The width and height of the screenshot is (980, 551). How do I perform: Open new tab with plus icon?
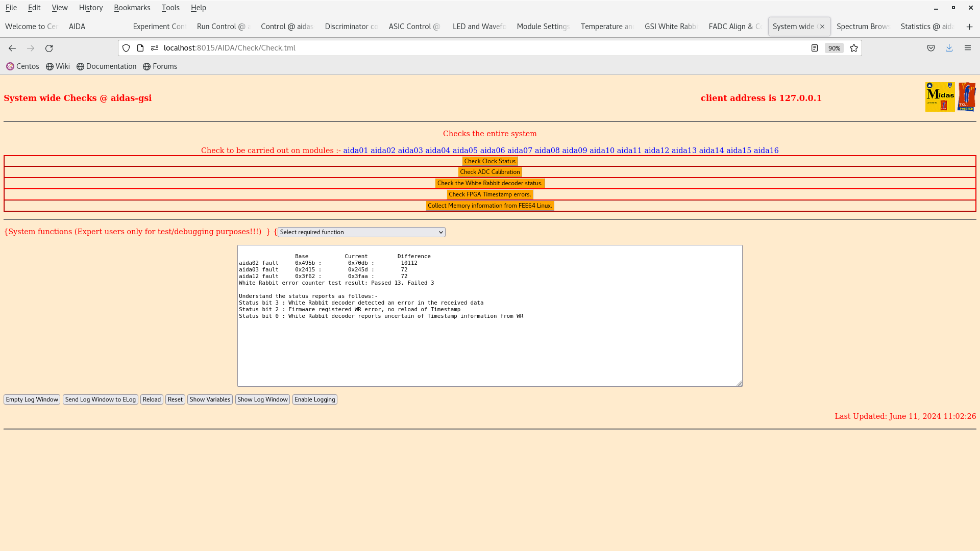point(969,27)
